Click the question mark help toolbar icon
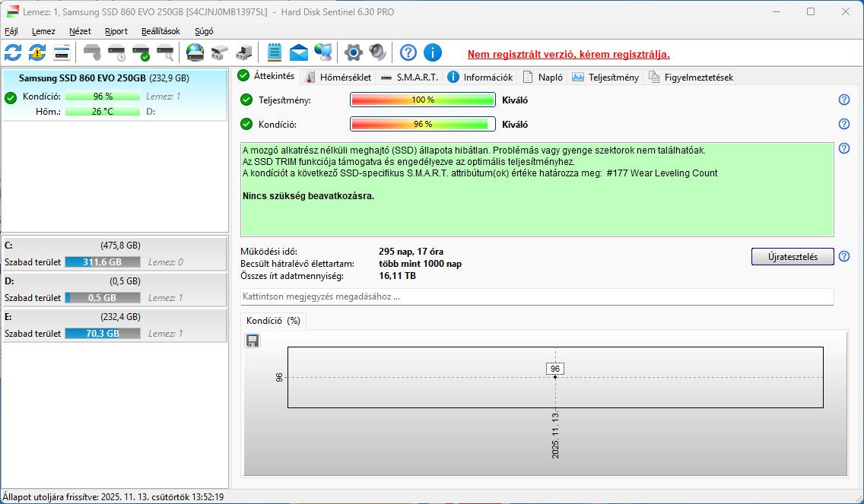Viewport: 864px width, 504px height. pos(408,53)
